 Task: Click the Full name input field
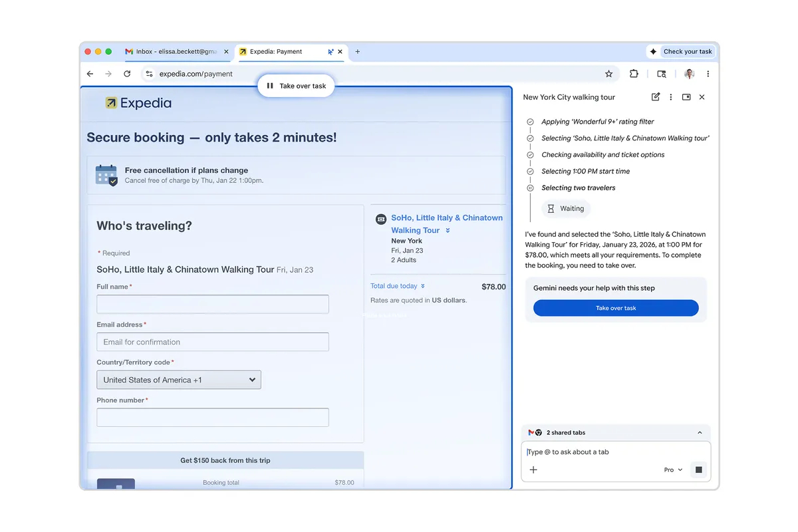click(212, 304)
